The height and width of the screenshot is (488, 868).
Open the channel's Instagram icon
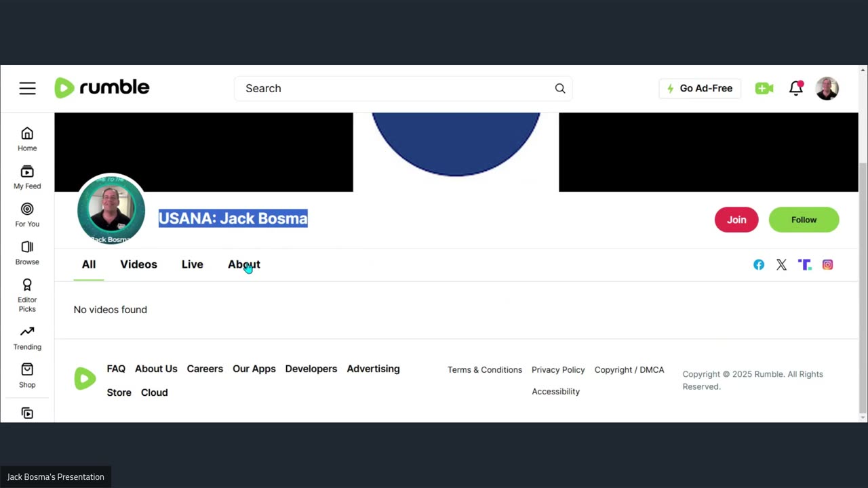click(x=827, y=265)
